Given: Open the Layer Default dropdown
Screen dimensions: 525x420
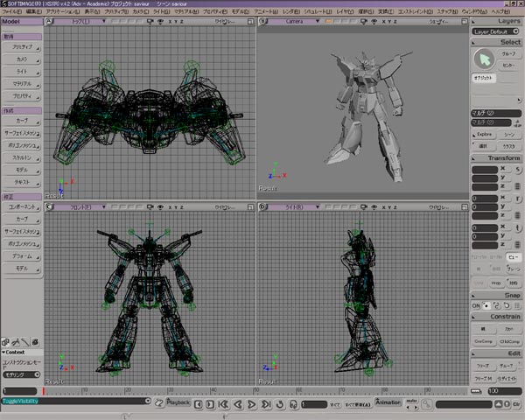Looking at the screenshot, I should click(x=495, y=31).
